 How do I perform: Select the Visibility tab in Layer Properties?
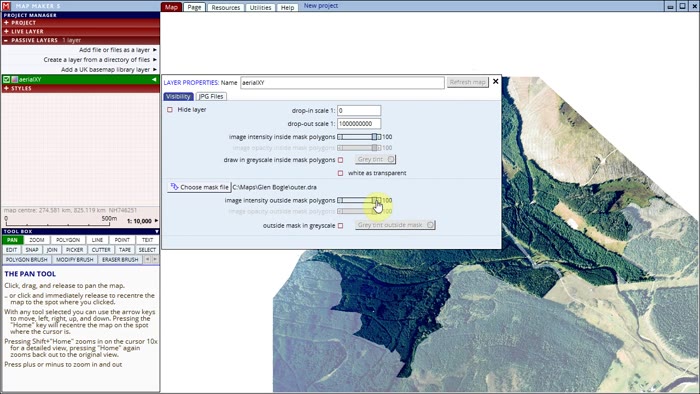pyautogui.click(x=178, y=96)
